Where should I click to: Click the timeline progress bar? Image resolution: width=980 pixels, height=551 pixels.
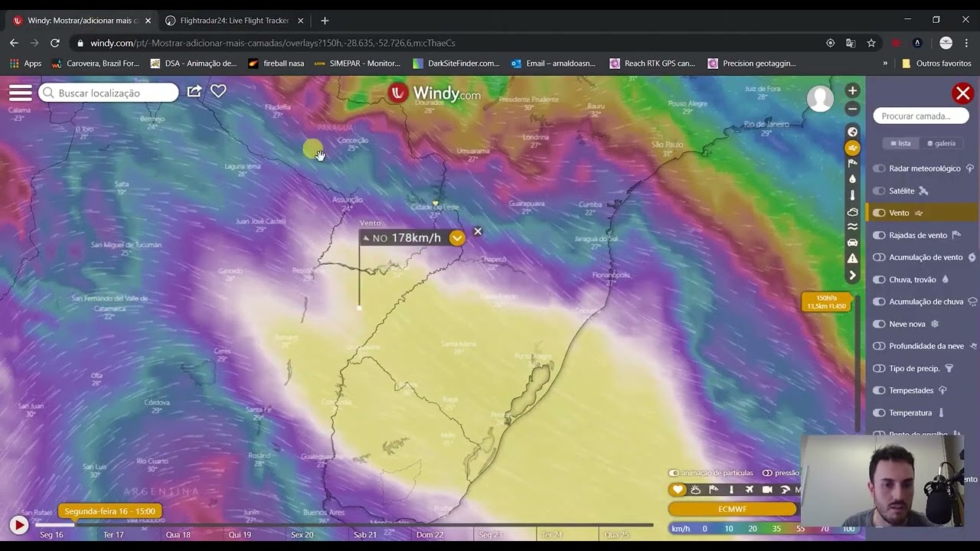[x=344, y=525]
